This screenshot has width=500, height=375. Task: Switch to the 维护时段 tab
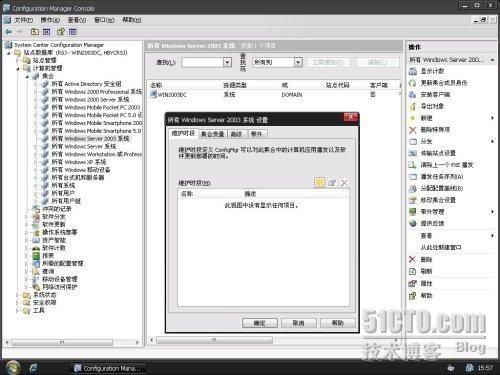(183, 133)
